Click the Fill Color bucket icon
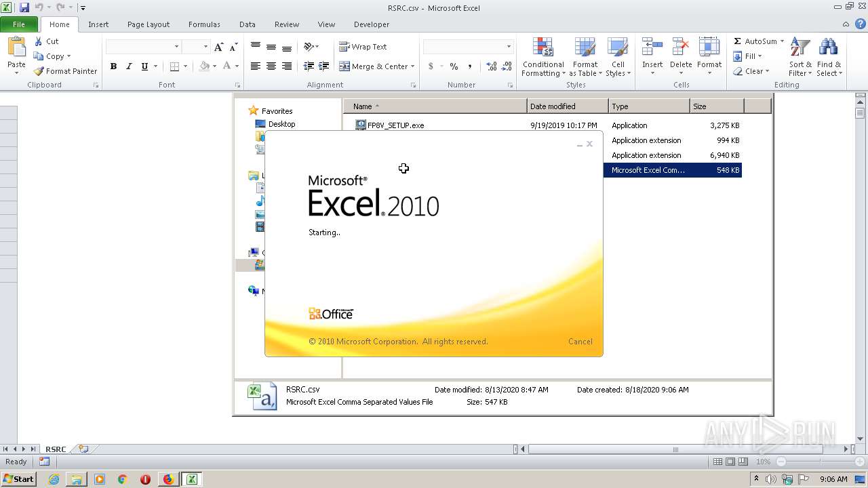Image resolution: width=868 pixels, height=488 pixels. coord(204,66)
